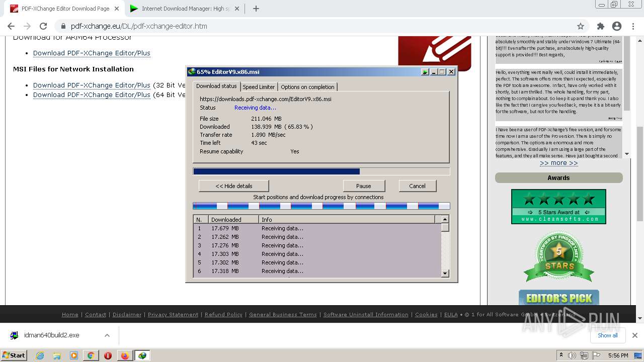This screenshot has height=362, width=644.
Task: Show all downloads in Chrome bar
Action: 607,335
